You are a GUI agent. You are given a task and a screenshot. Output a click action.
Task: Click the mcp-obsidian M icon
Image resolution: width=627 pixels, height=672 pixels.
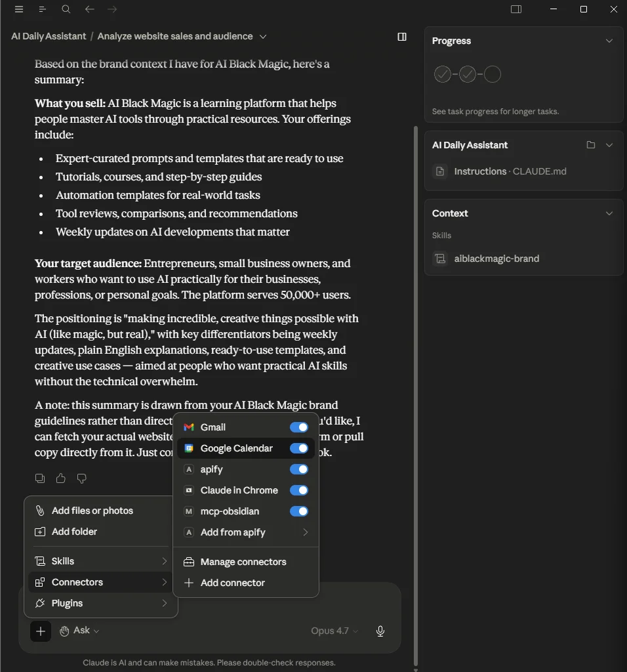click(x=189, y=511)
